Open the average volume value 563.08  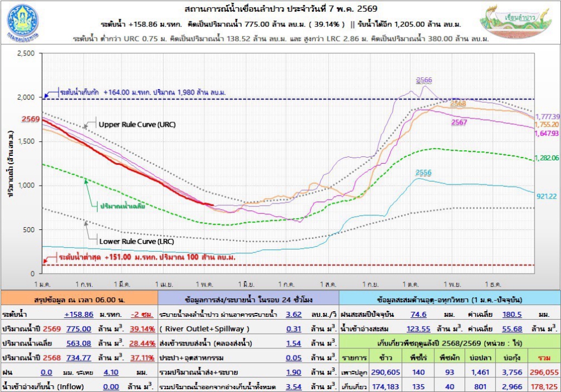(79, 343)
